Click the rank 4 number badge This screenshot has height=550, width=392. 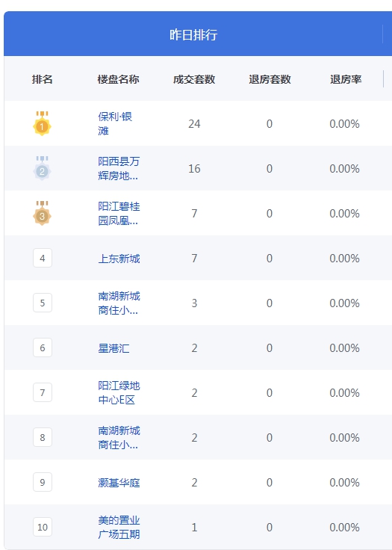coord(43,258)
